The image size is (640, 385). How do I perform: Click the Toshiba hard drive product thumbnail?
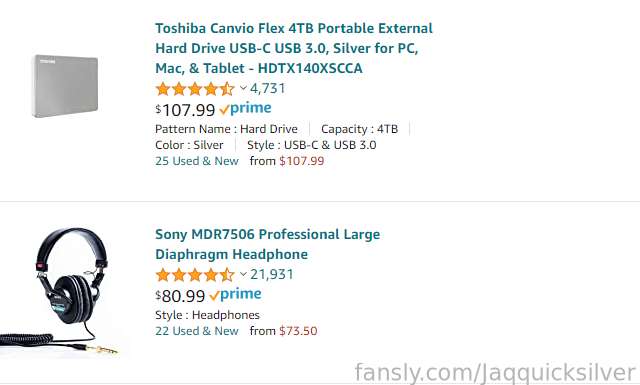65,86
